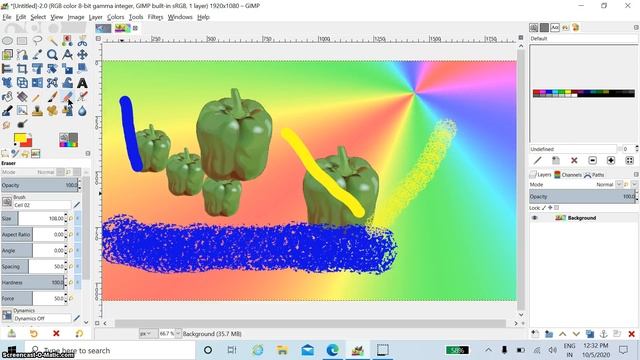
Task: Reset tool options to defaults
Action: [x=79, y=333]
